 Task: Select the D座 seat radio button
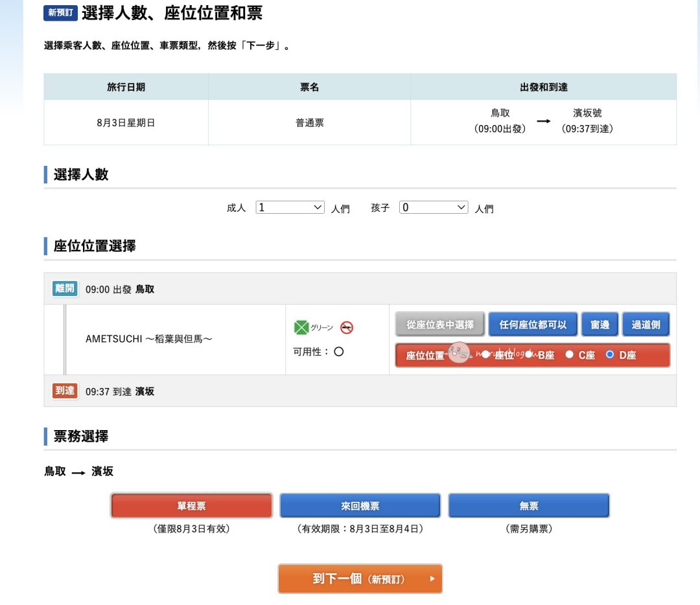(x=610, y=354)
